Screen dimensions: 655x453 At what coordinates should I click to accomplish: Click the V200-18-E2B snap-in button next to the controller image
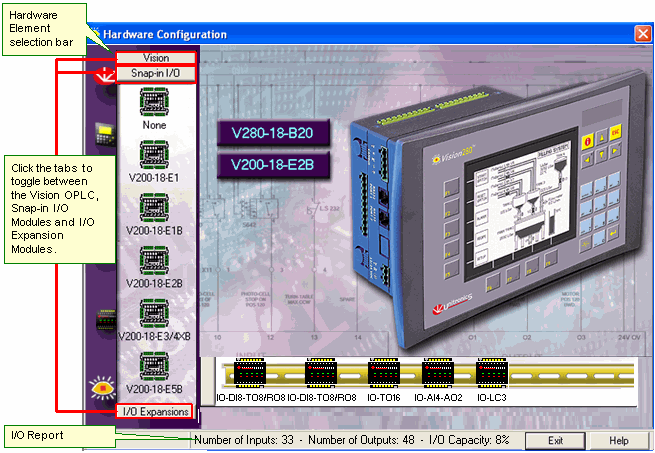[273, 165]
